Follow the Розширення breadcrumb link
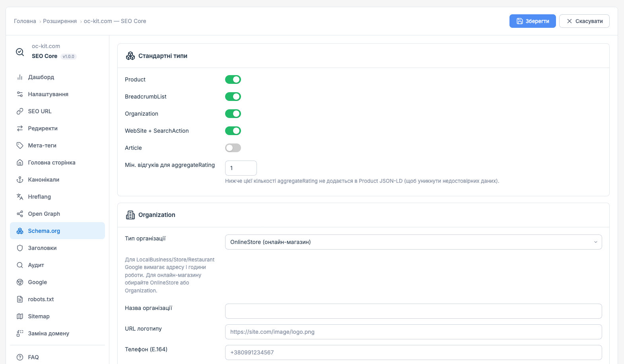 (x=60, y=21)
